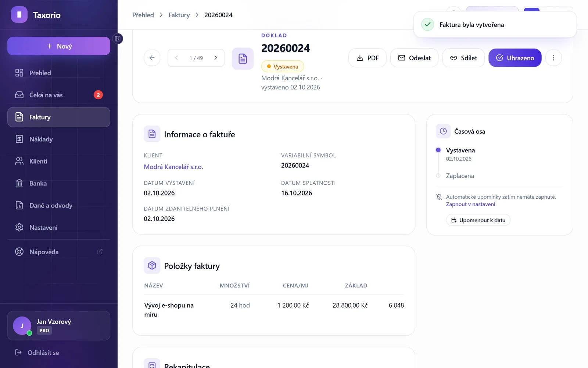Viewport: 588px width, 368px height.
Task: Open Banka section
Action: (59, 183)
